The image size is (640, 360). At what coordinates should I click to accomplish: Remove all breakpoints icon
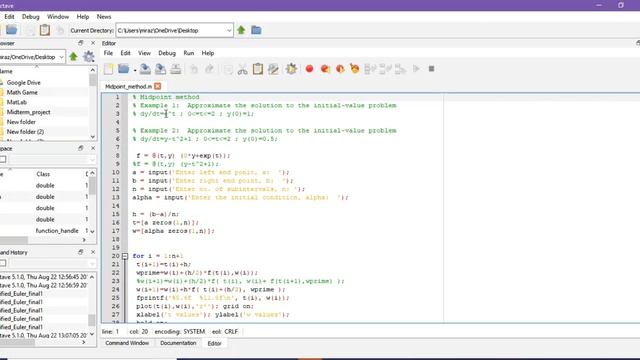coord(354,69)
